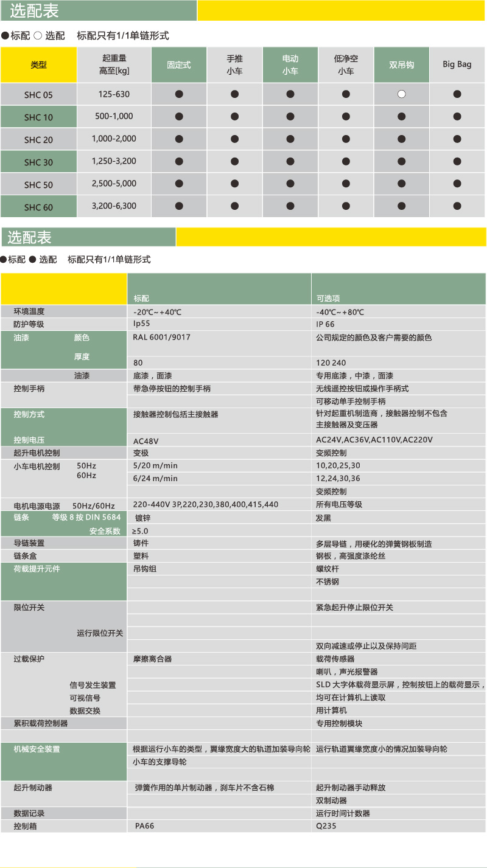Select the SHC 30 dot under 电动小车
This screenshot has width=487, height=868.
click(x=290, y=161)
